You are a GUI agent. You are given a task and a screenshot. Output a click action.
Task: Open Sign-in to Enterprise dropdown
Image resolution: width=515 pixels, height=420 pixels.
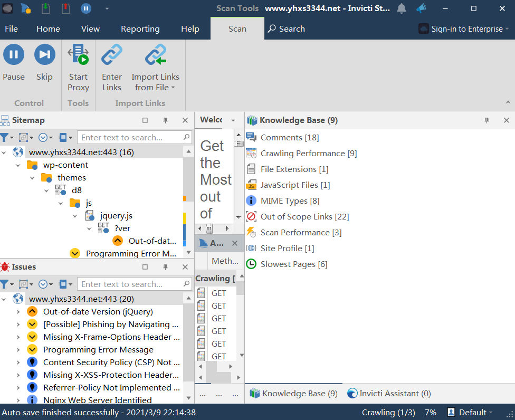coord(464,29)
